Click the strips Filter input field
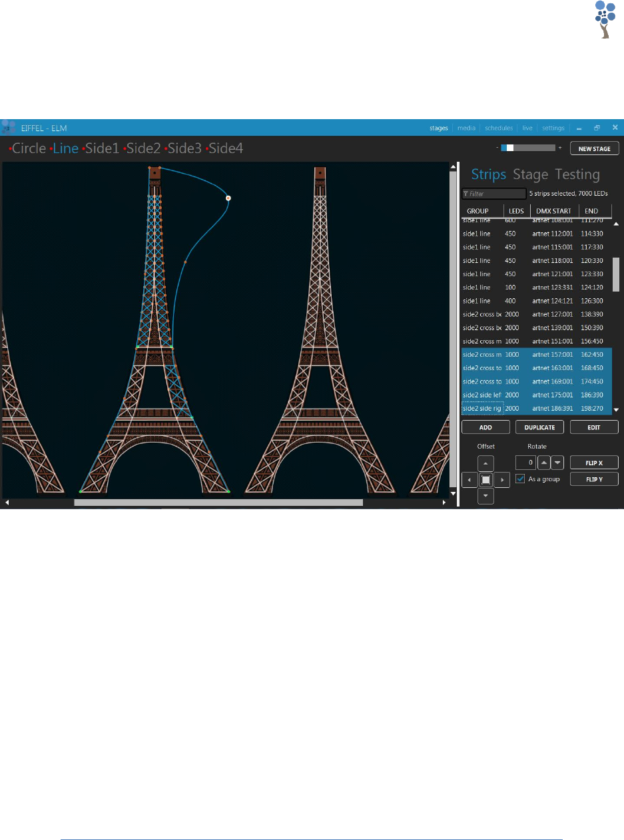Viewport: 624px width, 840px height. click(493, 194)
